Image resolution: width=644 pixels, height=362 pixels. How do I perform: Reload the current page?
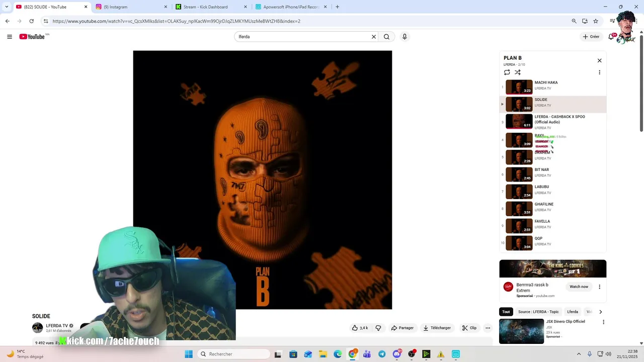(31, 21)
